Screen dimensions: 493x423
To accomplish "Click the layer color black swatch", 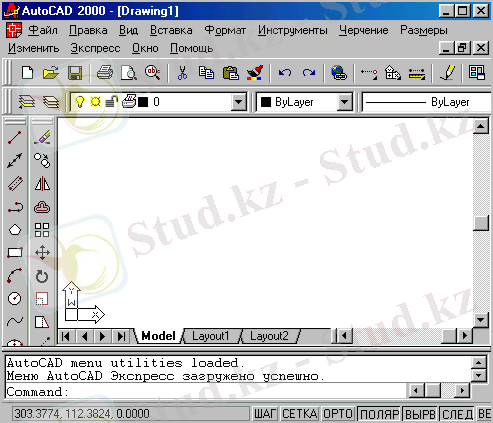I will click(x=143, y=102).
